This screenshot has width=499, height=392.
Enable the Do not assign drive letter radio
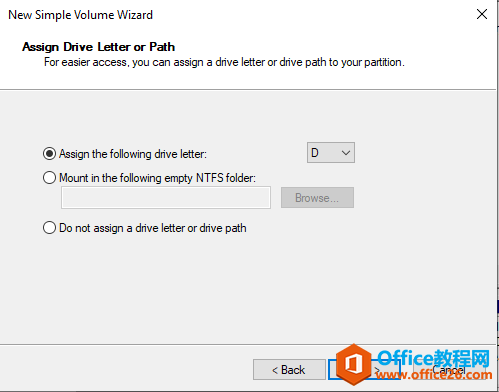coord(49,228)
